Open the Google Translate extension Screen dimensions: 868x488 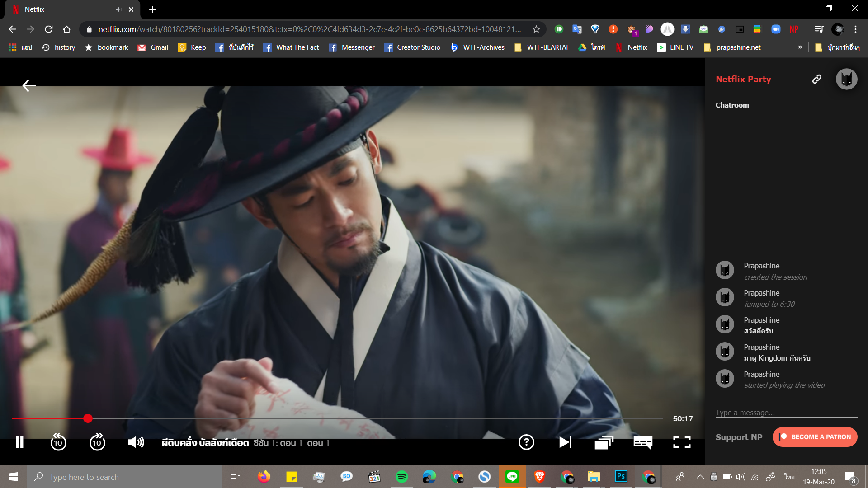577,29
